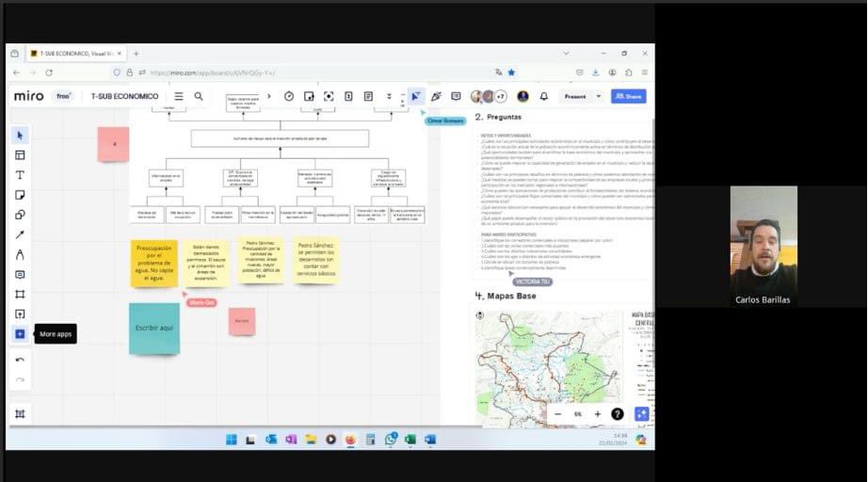Screen dimensions: 868x482
Task: Click the Undo arrow
Action: pos(20,361)
